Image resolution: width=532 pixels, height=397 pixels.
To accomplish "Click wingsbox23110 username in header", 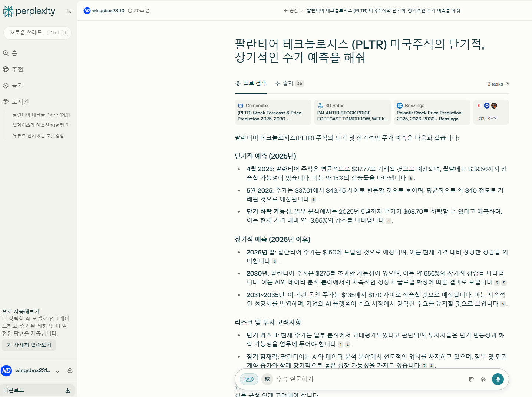I will click(108, 11).
